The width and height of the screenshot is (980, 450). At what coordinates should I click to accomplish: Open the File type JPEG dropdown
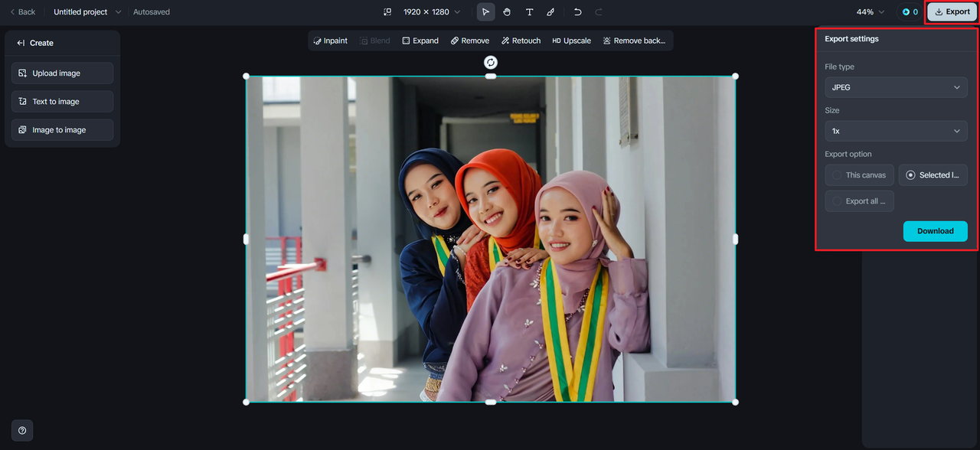(896, 87)
